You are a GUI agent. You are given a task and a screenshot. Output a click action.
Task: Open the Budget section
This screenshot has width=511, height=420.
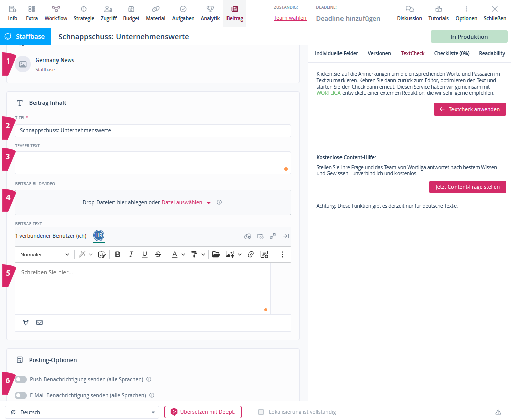click(131, 13)
